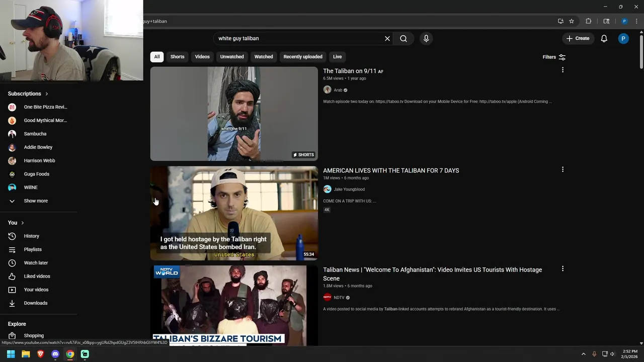Open One Bite Pizza Reviews subscription
This screenshot has width=644, height=362.
click(x=38, y=107)
